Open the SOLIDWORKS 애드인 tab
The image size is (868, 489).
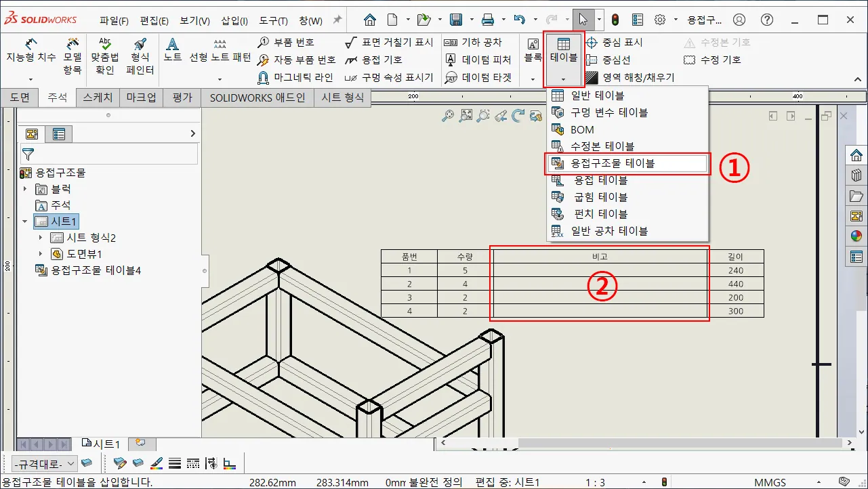[x=257, y=98]
